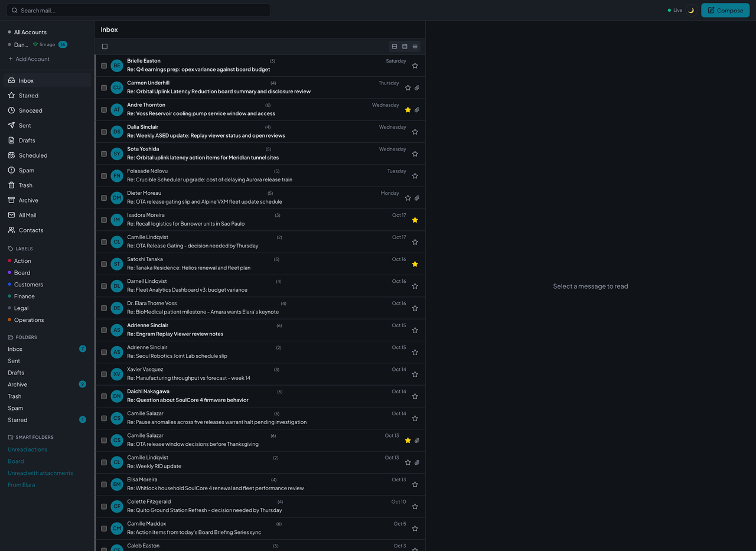Select the checkbox for Colette Fitzgerald's email
This screenshot has width=756, height=551.
click(104, 506)
